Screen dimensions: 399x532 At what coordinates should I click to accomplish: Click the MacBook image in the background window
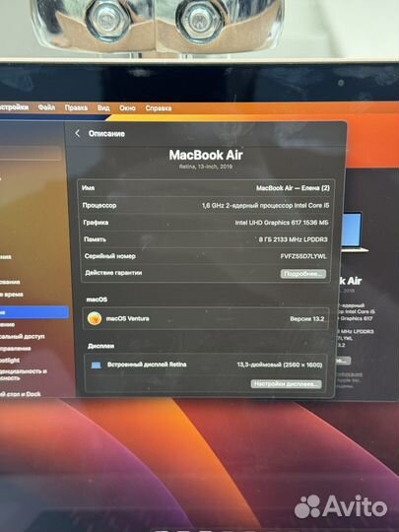pyautogui.click(x=355, y=232)
